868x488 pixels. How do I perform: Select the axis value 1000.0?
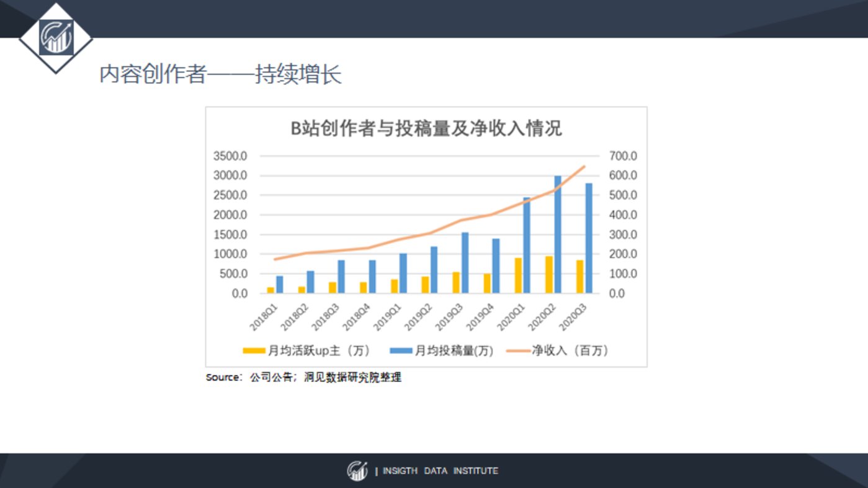[230, 254]
